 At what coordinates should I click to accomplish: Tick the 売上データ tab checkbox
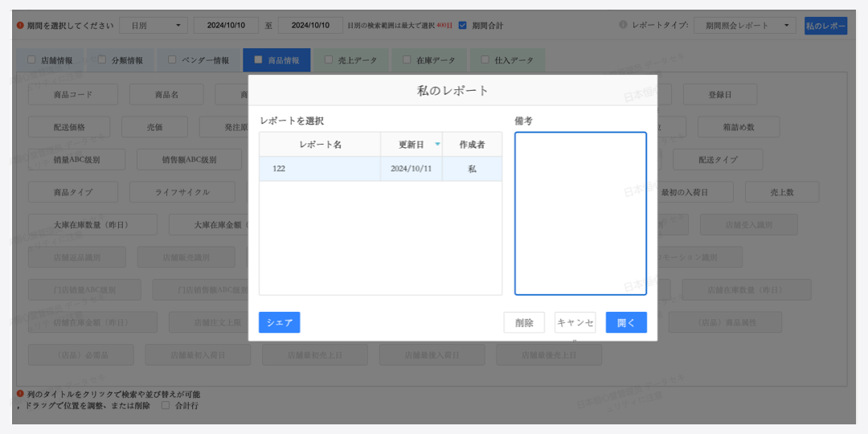click(x=329, y=59)
